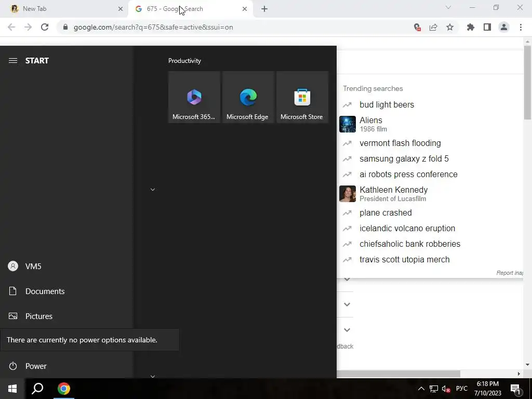Image resolution: width=532 pixels, height=399 pixels.
Task: Open Chrome profile avatar
Action: pos(504,27)
